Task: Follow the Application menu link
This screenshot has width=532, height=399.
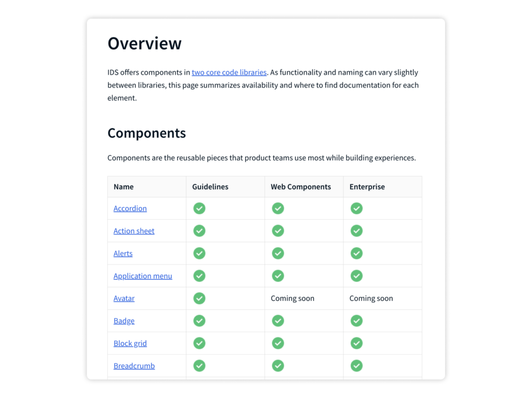Action: (142, 276)
